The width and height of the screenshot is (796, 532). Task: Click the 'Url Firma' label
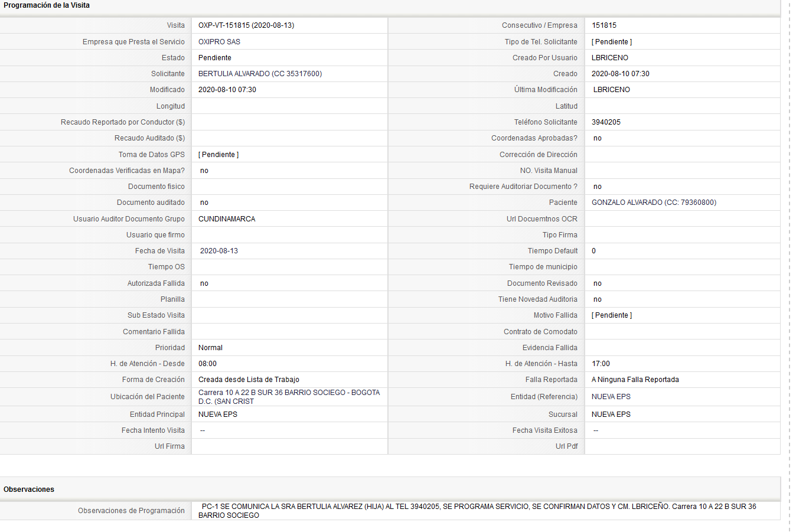[x=169, y=446]
